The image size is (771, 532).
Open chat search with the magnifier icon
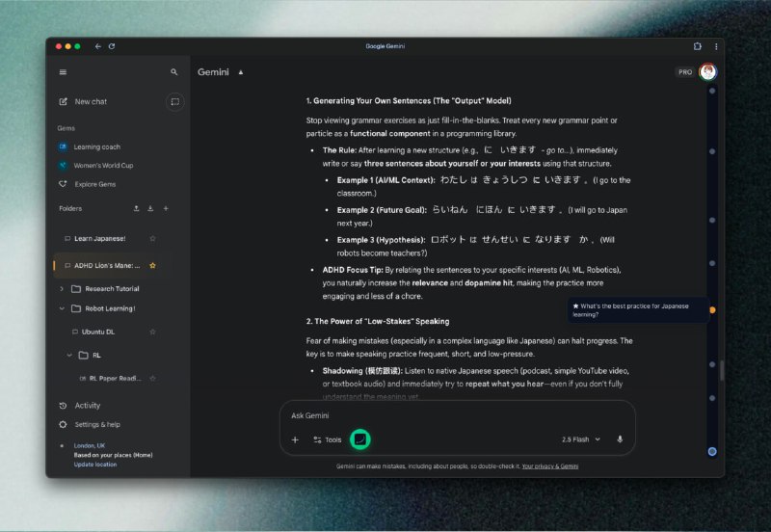click(x=174, y=72)
